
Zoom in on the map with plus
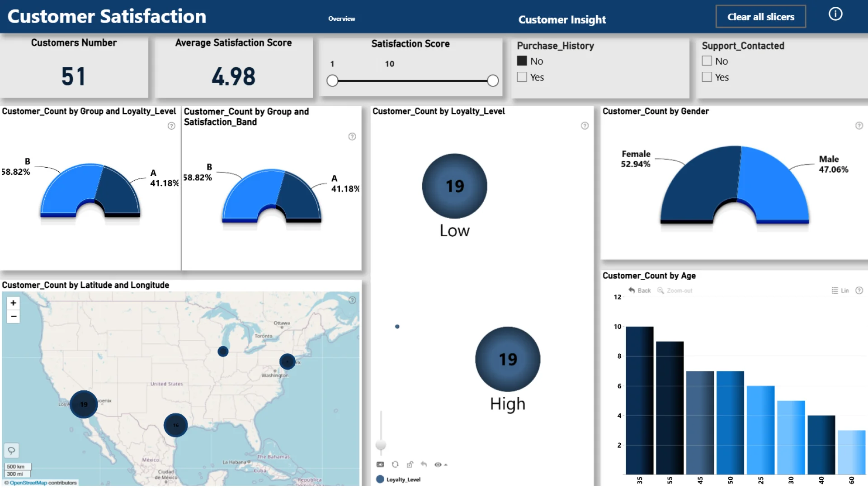click(14, 303)
